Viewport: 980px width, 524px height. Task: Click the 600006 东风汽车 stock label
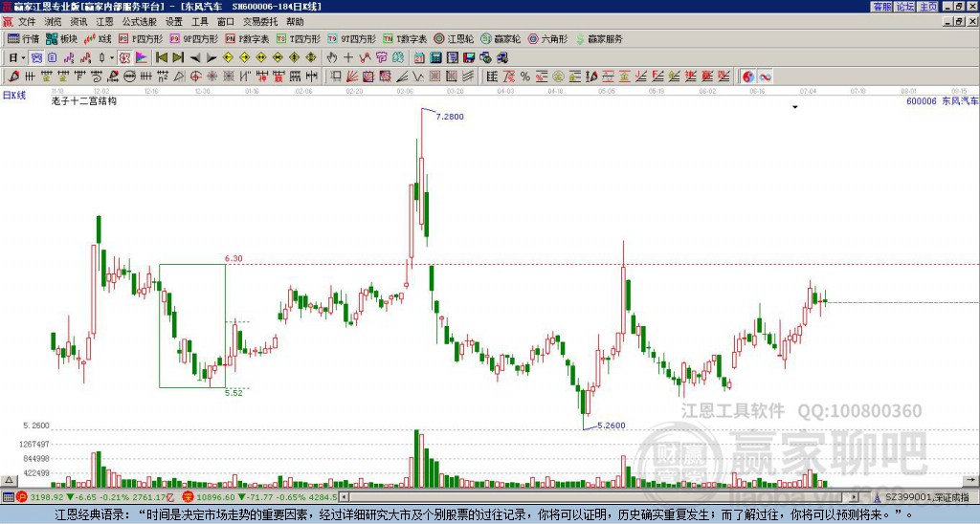click(x=942, y=100)
